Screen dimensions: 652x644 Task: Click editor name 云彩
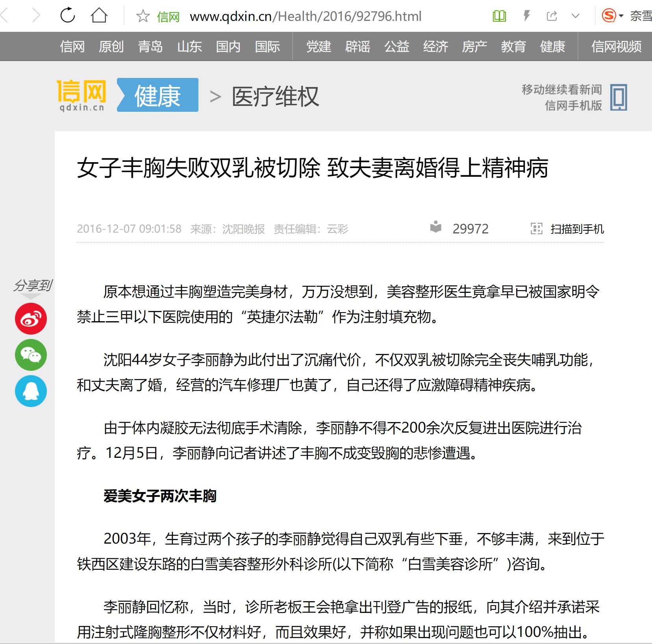click(x=337, y=229)
